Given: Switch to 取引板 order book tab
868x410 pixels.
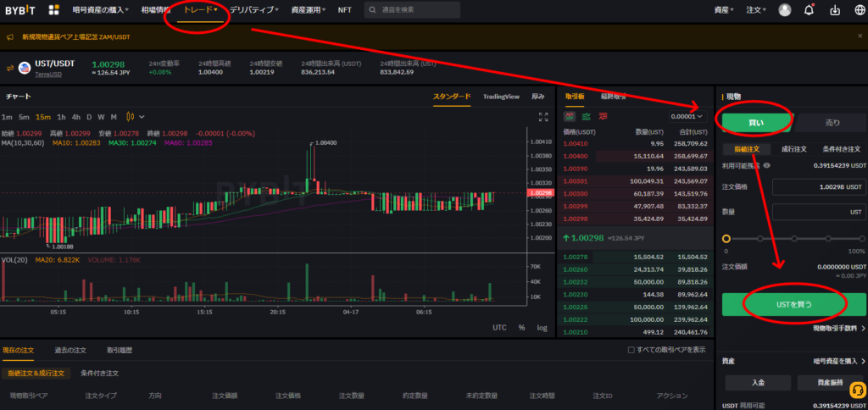Looking at the screenshot, I should (x=575, y=97).
